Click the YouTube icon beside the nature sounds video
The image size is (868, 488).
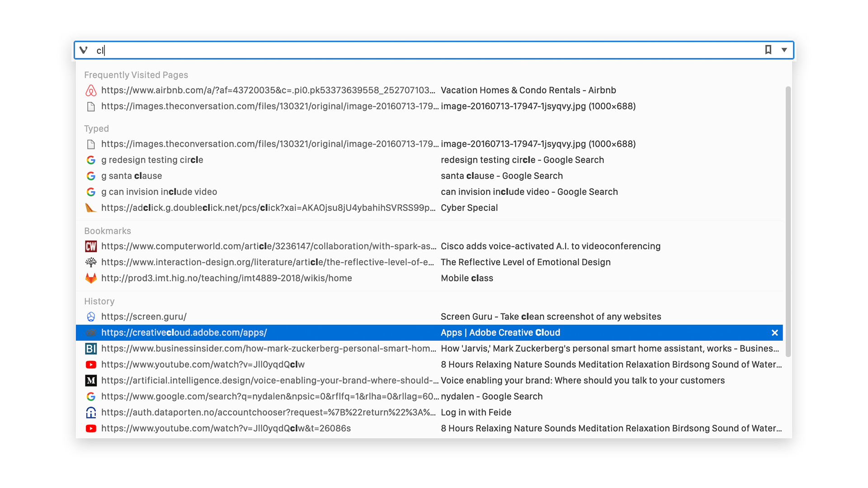(x=91, y=365)
